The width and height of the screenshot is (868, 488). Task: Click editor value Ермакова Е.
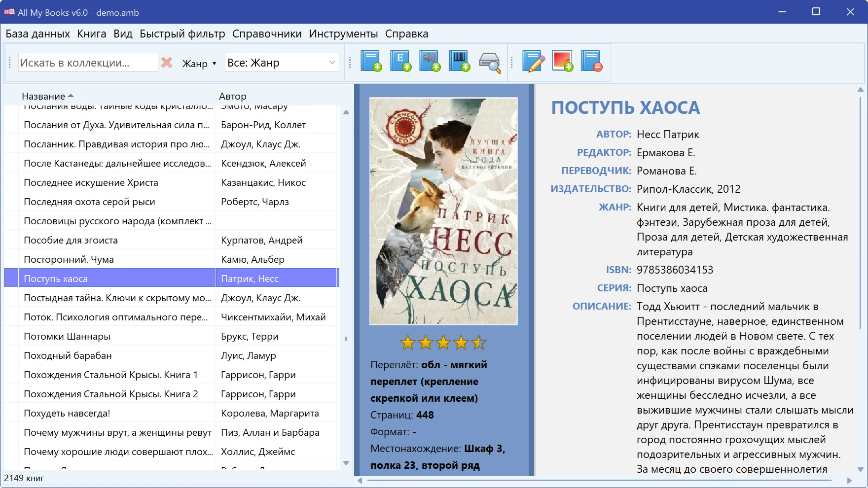[x=666, y=152]
